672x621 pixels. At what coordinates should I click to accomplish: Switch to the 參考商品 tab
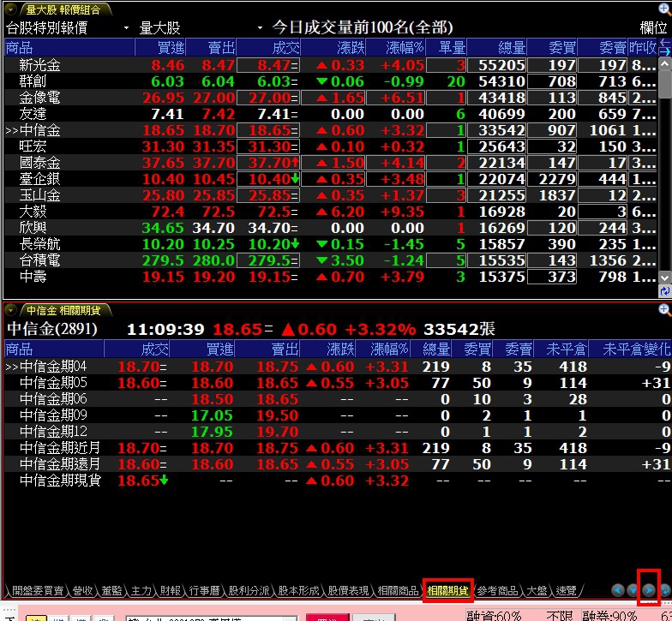[497, 591]
